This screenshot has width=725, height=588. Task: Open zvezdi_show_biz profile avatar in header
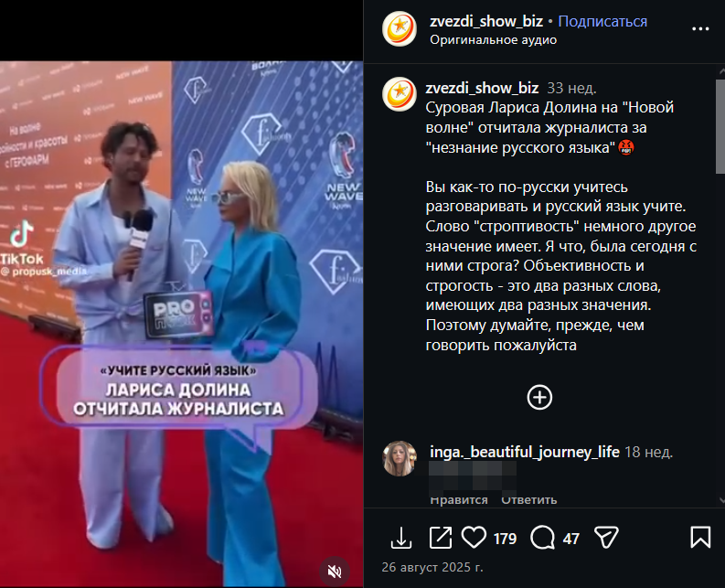point(400,28)
